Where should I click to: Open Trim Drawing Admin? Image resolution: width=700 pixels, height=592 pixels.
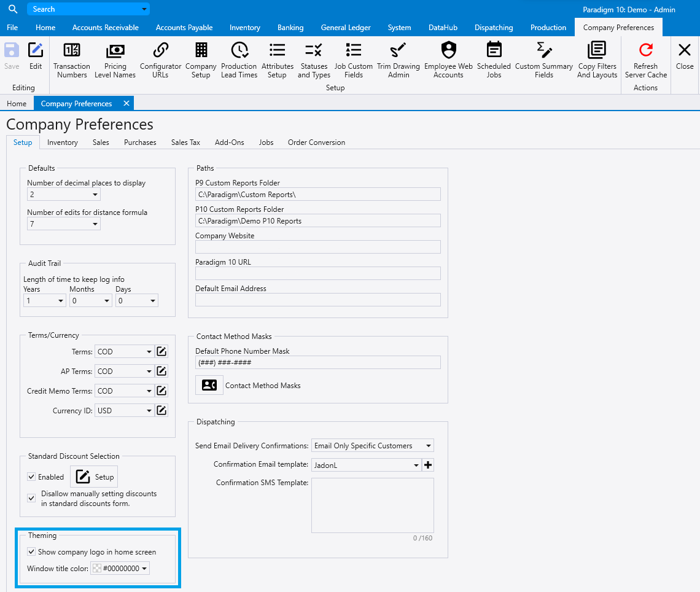(x=399, y=60)
